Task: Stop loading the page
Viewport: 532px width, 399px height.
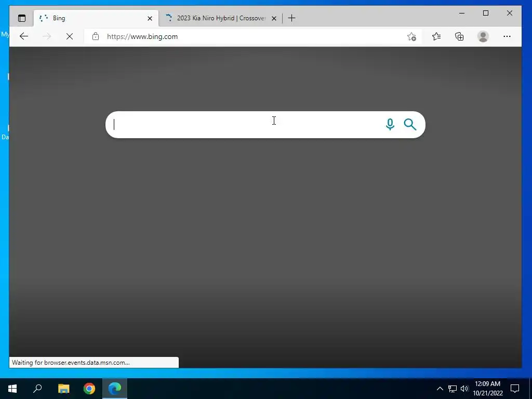Action: click(x=70, y=36)
